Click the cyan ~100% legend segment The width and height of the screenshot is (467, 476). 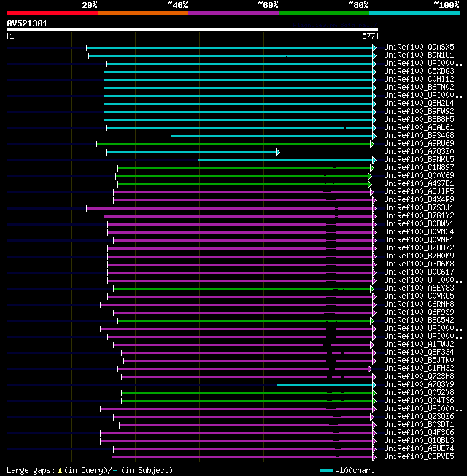click(x=414, y=13)
